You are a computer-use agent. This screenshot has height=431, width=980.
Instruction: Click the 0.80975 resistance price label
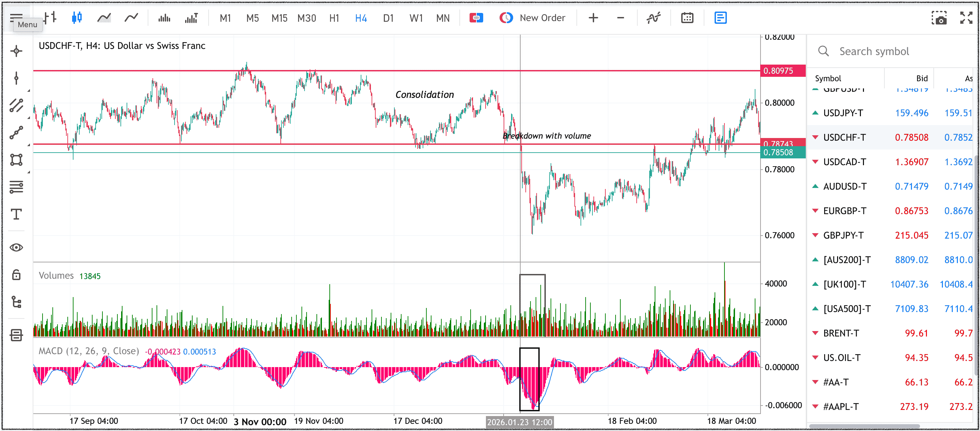[783, 71]
